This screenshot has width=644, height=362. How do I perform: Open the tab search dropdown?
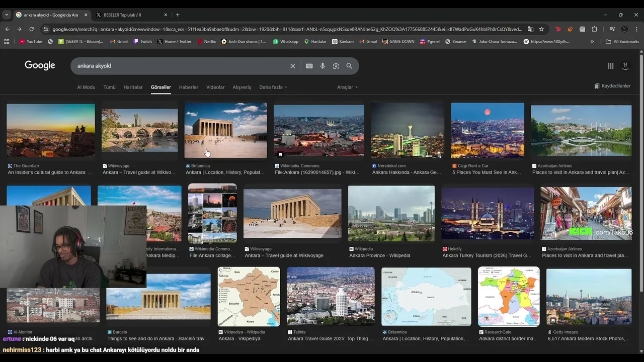click(x=7, y=15)
